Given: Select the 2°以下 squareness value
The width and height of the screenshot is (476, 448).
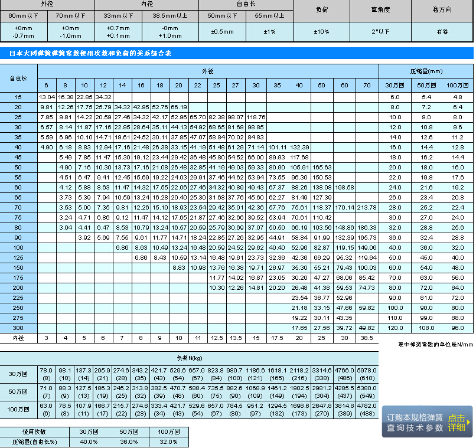Looking at the screenshot, I should (381, 32).
